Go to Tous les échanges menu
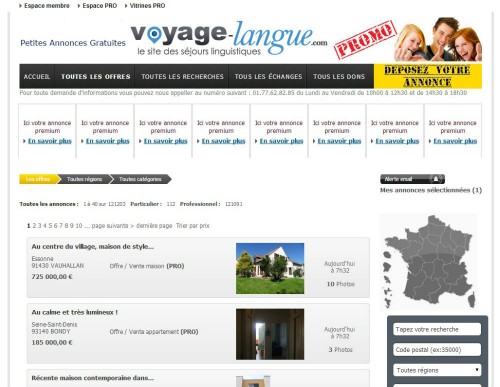This screenshot has width=500, height=387. click(268, 76)
